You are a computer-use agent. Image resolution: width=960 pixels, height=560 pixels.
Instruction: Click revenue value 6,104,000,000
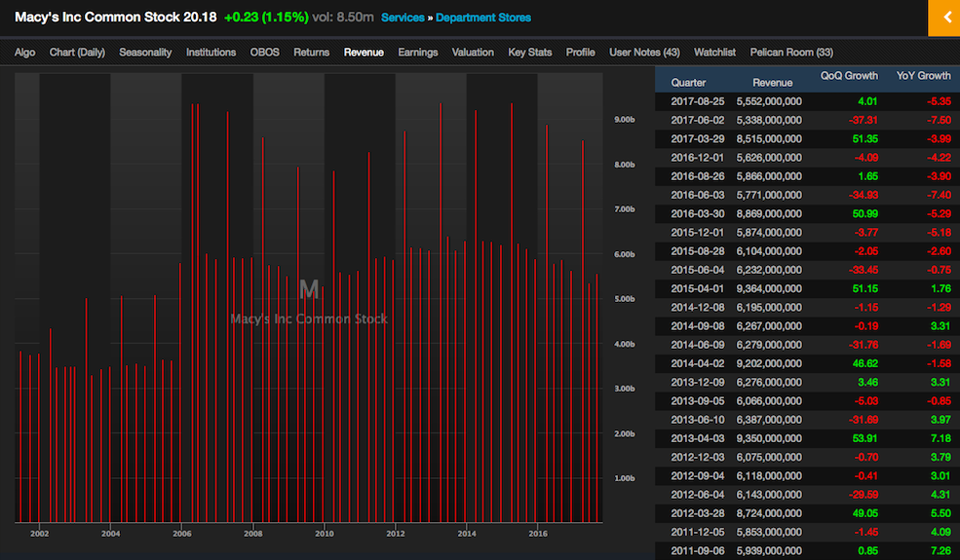click(x=769, y=251)
